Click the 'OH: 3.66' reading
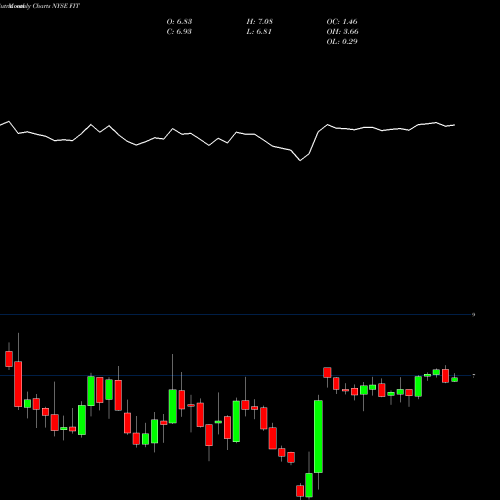 tap(342, 32)
